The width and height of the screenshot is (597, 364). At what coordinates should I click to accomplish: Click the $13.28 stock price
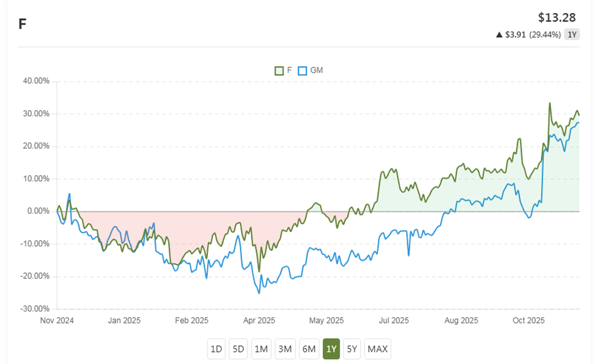(557, 18)
